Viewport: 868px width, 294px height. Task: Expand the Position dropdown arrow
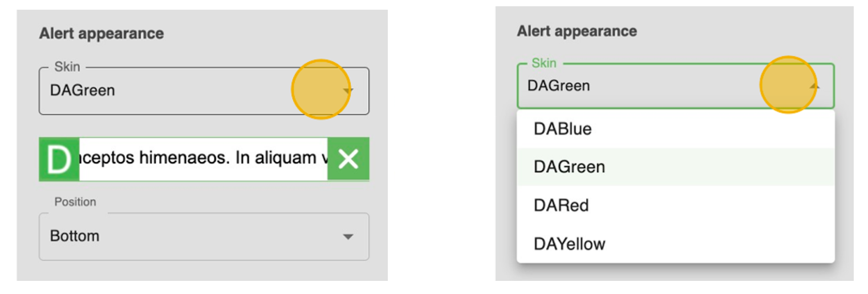[348, 236]
